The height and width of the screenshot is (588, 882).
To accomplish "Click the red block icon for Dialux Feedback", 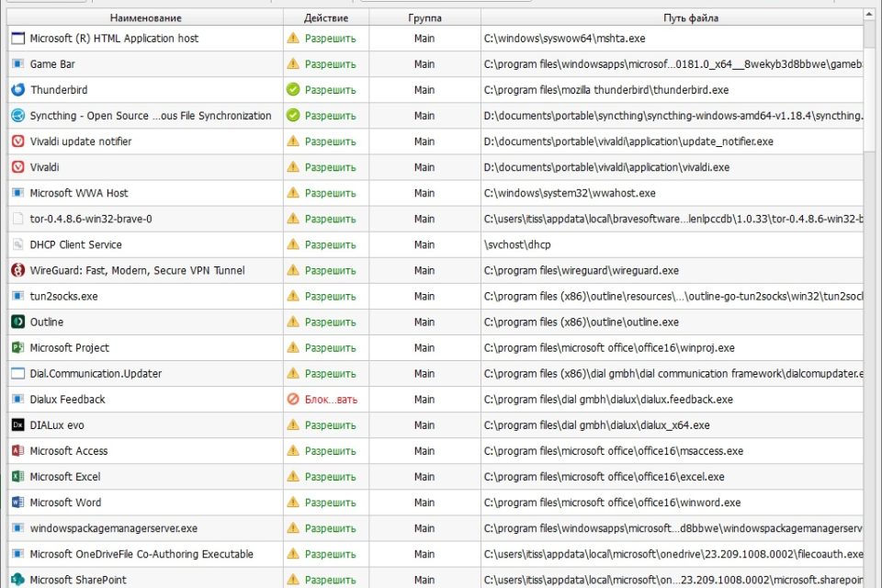I will point(293,399).
